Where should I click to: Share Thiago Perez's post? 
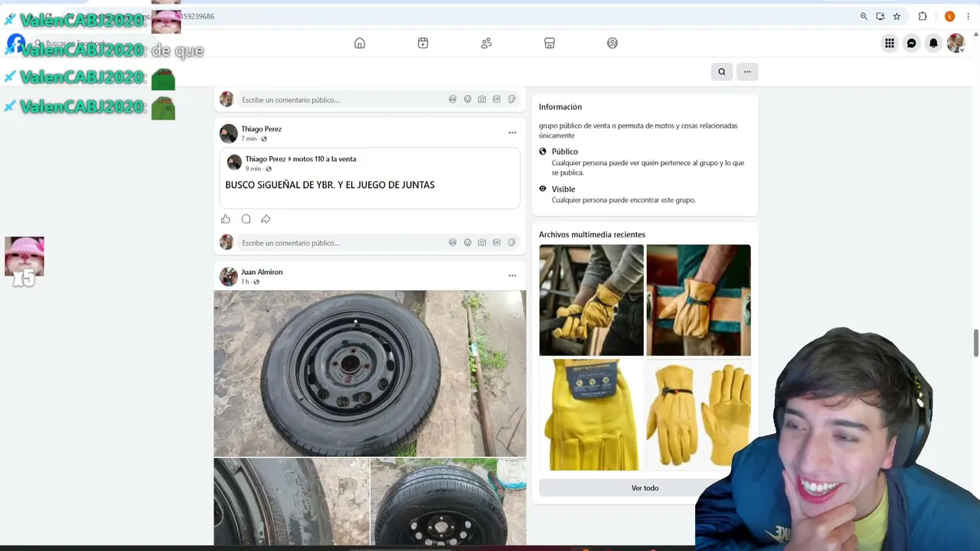(x=266, y=219)
